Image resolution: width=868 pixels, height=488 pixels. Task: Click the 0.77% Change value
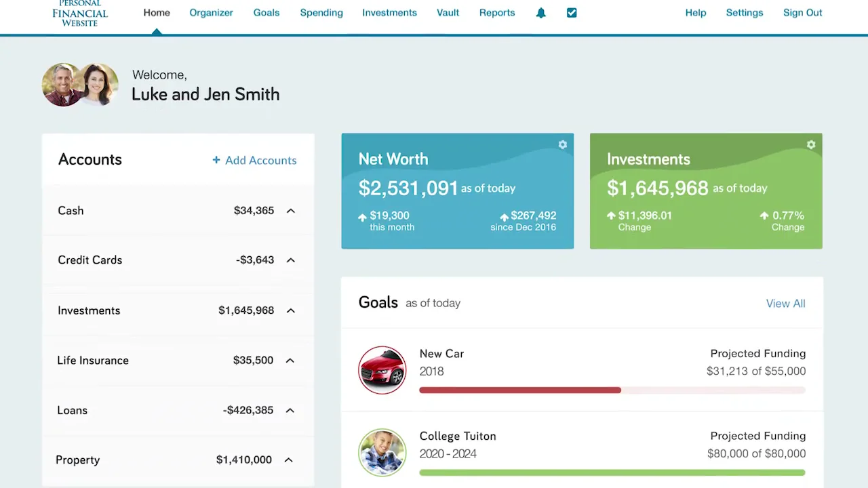coord(787,216)
